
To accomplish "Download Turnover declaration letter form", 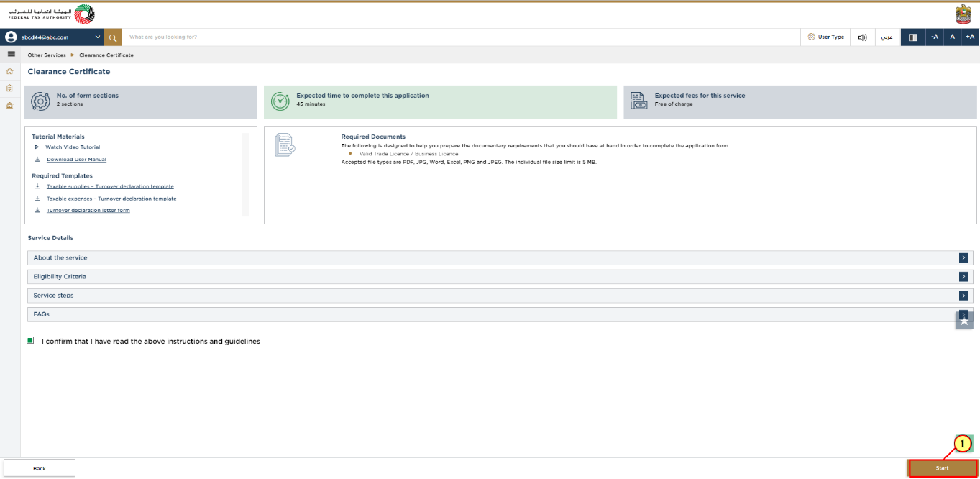I will pos(88,210).
